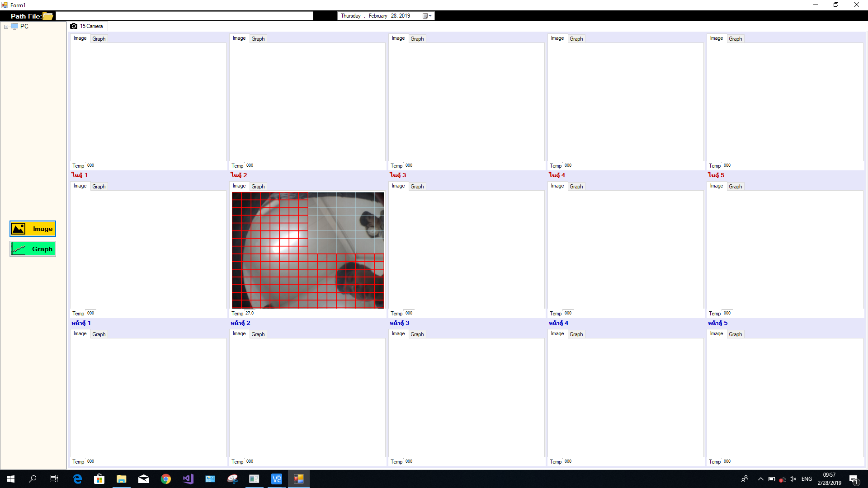
Task: Click the Temp 27.0 value field
Action: coord(250,313)
